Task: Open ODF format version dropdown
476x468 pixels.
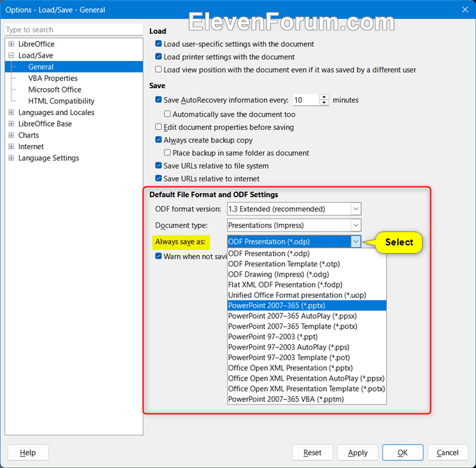Action: 356,209
